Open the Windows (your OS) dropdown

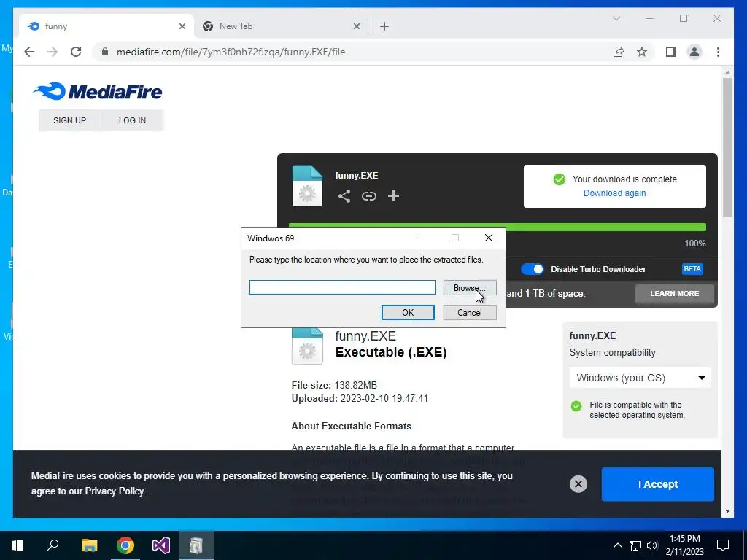point(640,378)
